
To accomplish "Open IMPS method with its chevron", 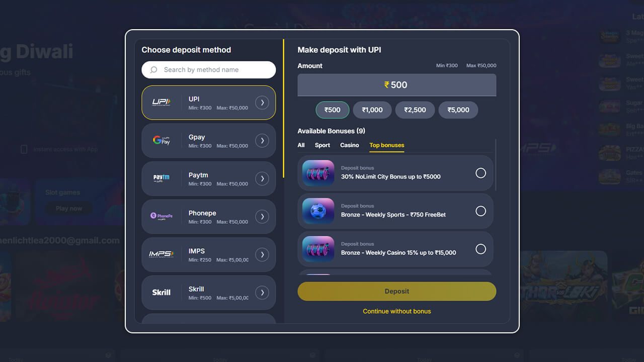I will pos(262,254).
